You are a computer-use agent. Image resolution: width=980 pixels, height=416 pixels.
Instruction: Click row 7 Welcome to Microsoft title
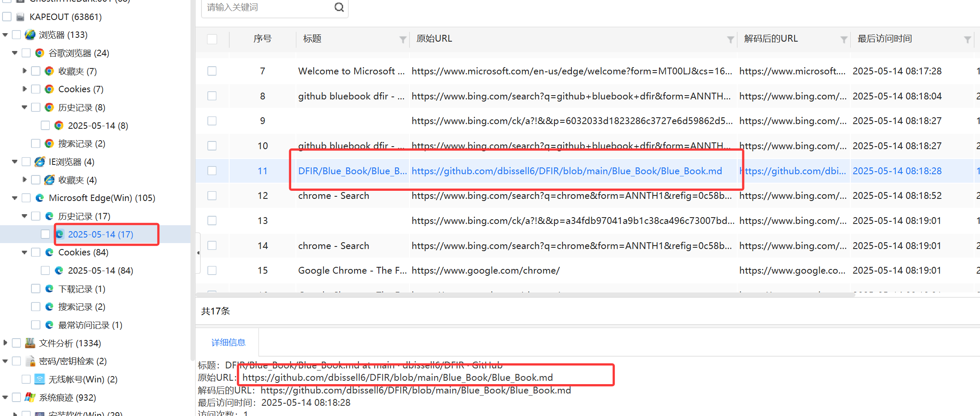(351, 71)
